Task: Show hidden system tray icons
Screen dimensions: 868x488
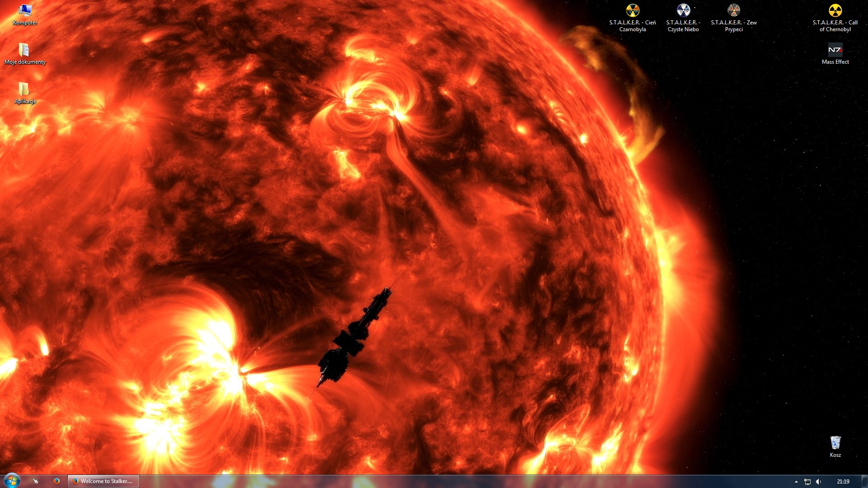Action: point(796,482)
